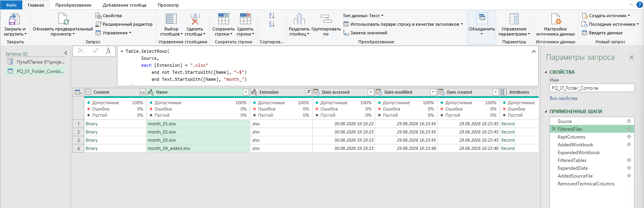Click the formula bar fx icon
Viewport: 644px width, 208px height.
tap(108, 51)
